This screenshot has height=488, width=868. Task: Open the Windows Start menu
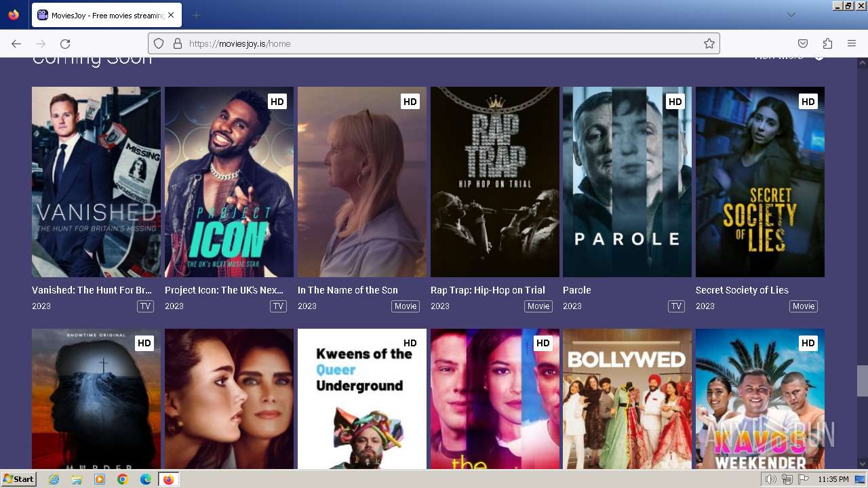click(x=18, y=479)
